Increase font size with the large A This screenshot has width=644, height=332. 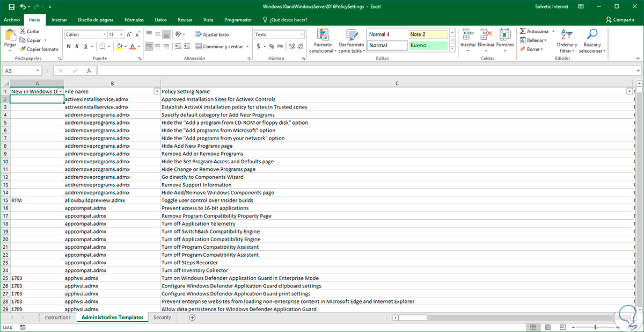[128, 34]
